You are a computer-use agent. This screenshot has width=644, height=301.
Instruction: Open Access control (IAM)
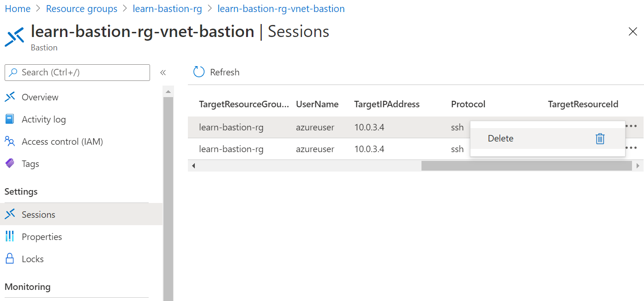point(62,141)
